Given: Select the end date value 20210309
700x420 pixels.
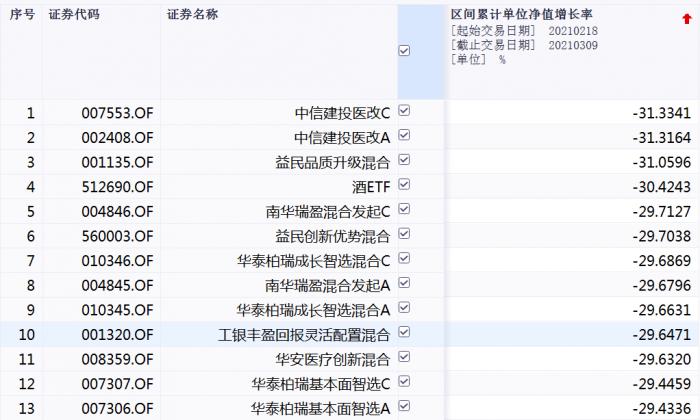Looking at the screenshot, I should [573, 45].
